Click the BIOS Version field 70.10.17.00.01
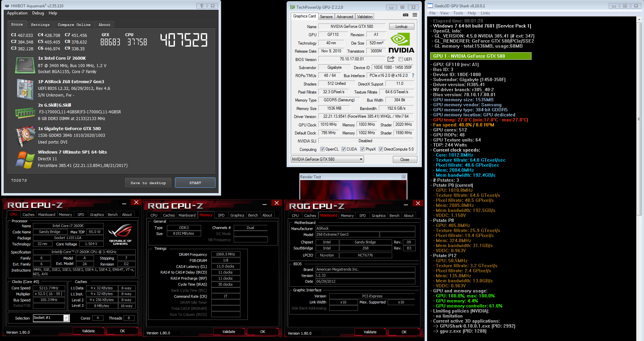 352,59
